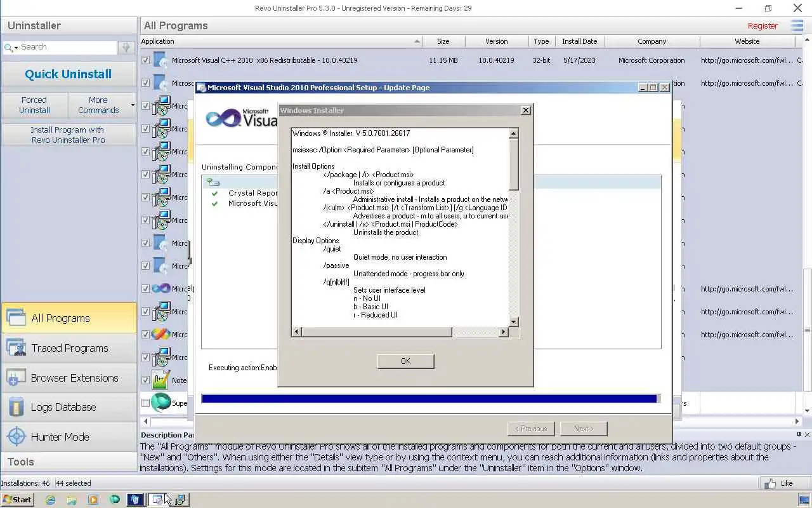
Task: Sort by the Version column header
Action: pyautogui.click(x=497, y=41)
